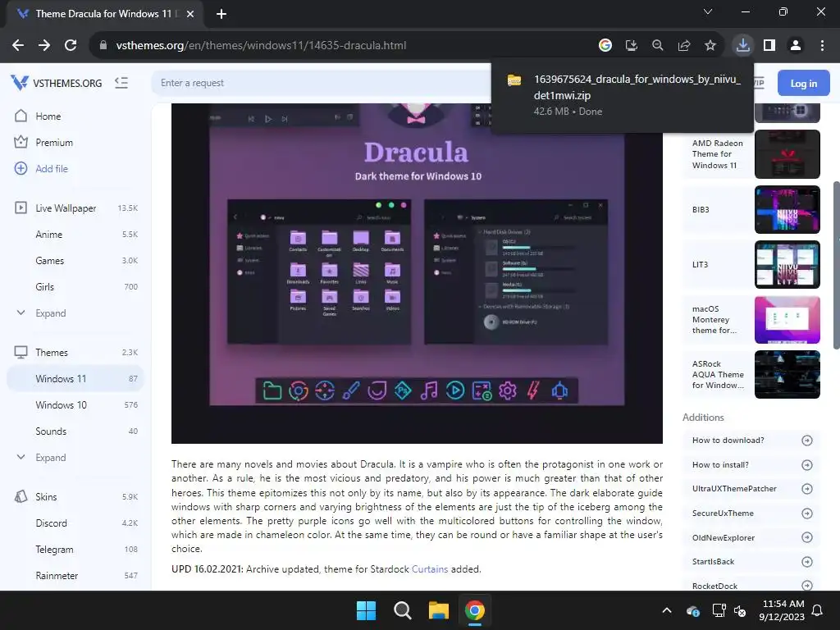Click the page vertical scrollbar
Image resolution: width=840 pixels, height=630 pixels.
click(x=836, y=265)
